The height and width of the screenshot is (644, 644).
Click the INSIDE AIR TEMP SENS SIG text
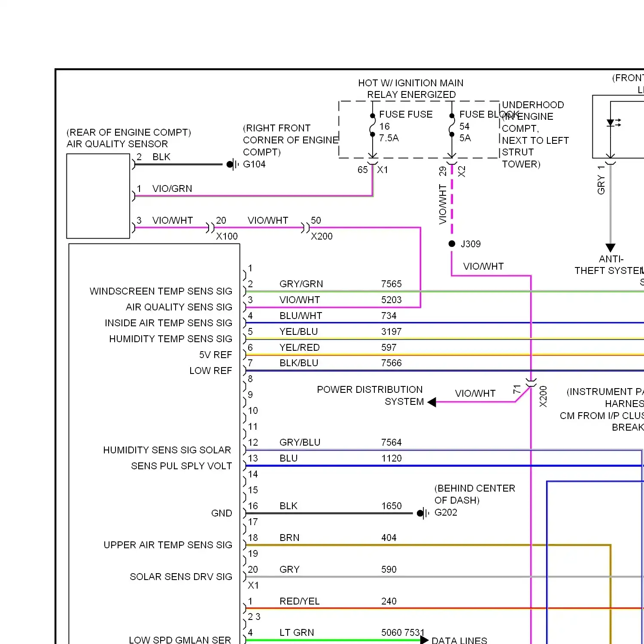tap(168, 323)
